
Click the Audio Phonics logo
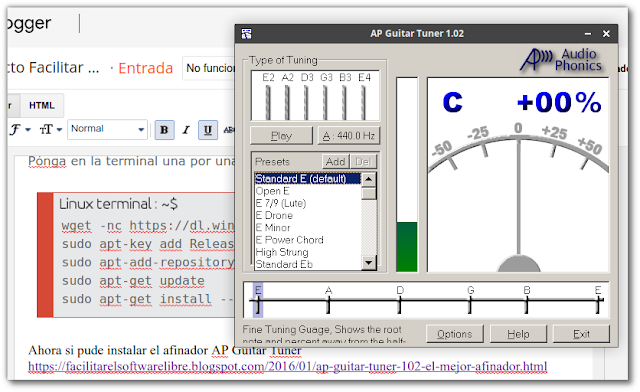coord(561,60)
